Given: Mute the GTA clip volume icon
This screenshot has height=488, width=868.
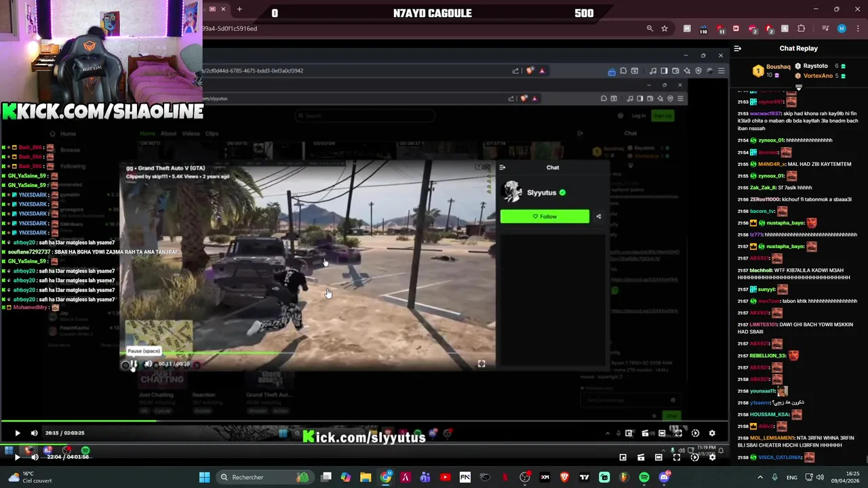Looking at the screenshot, I should [148, 364].
